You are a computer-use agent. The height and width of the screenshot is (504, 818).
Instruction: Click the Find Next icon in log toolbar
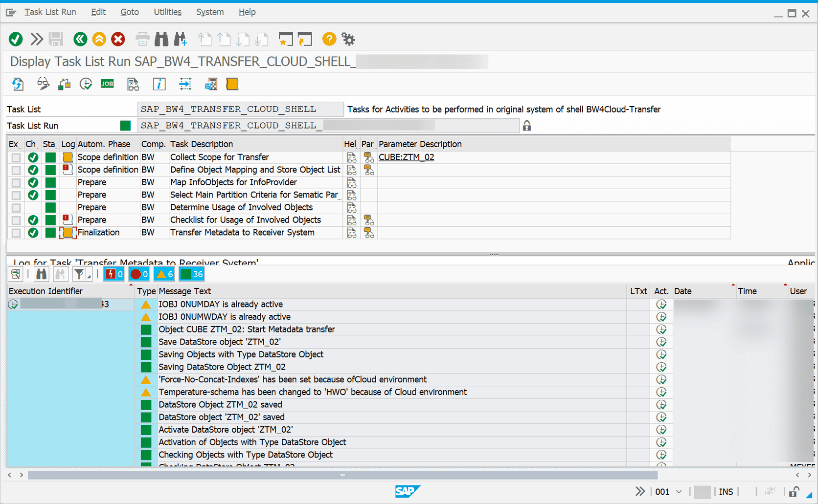(61, 274)
